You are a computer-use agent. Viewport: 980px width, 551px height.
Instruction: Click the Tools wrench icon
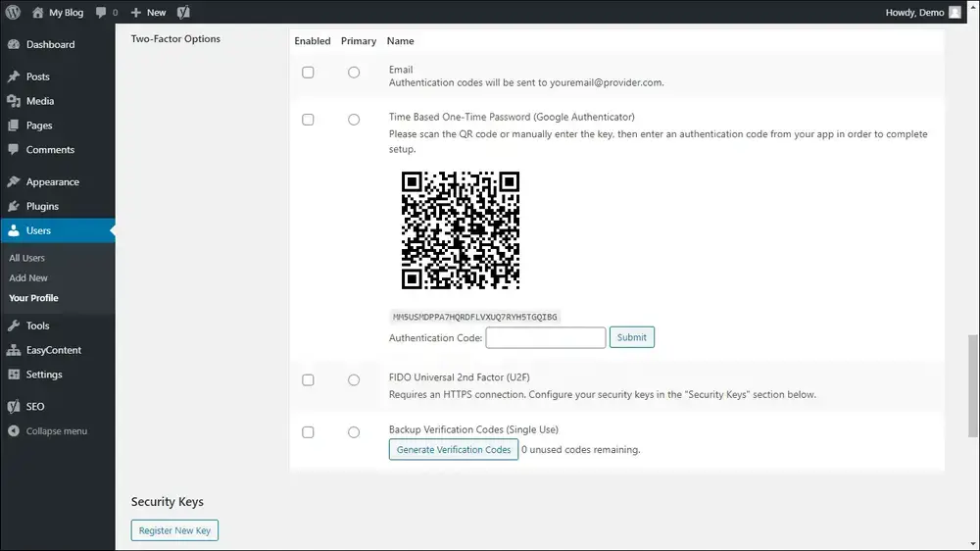click(x=14, y=326)
